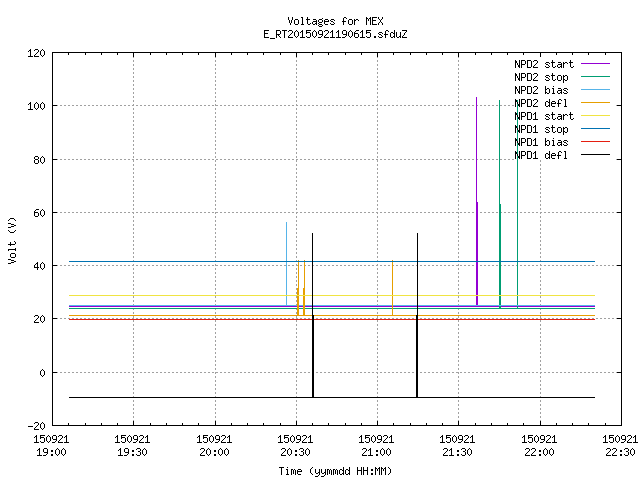This screenshot has height=480, width=640.
Task: Click the black NPD1 defl legend line
Action: coord(595,155)
